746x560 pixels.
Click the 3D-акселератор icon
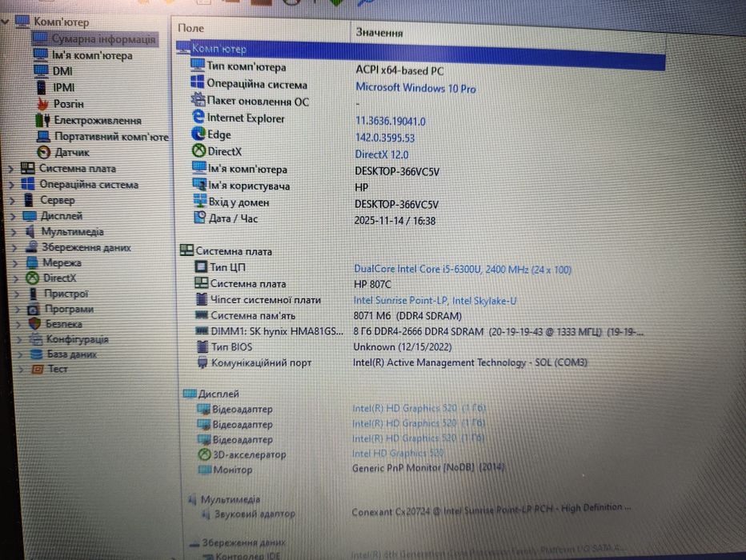pyautogui.click(x=204, y=454)
